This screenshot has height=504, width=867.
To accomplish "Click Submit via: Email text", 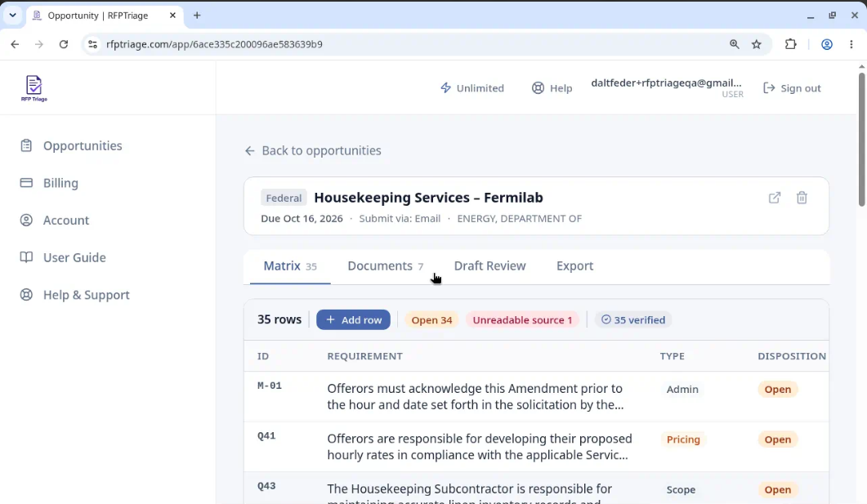I will point(400,218).
